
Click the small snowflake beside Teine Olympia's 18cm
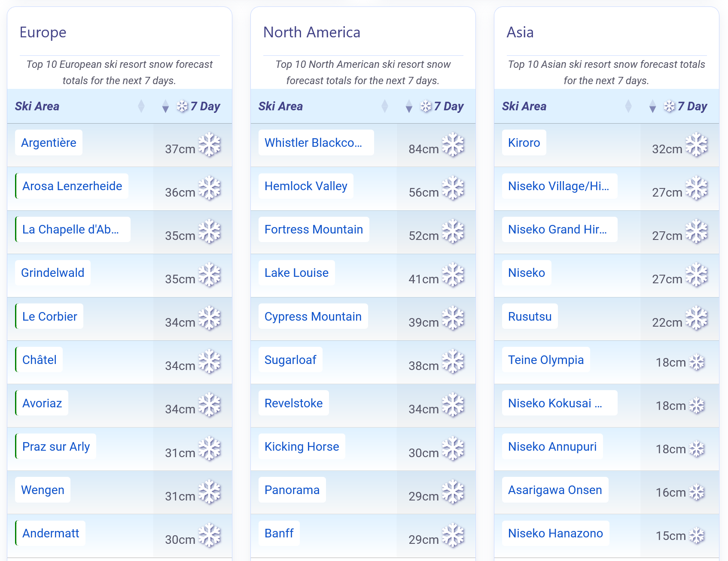click(x=697, y=362)
